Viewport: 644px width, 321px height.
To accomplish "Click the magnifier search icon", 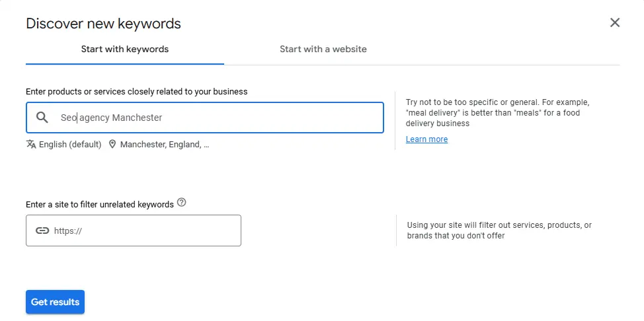I will [x=42, y=118].
